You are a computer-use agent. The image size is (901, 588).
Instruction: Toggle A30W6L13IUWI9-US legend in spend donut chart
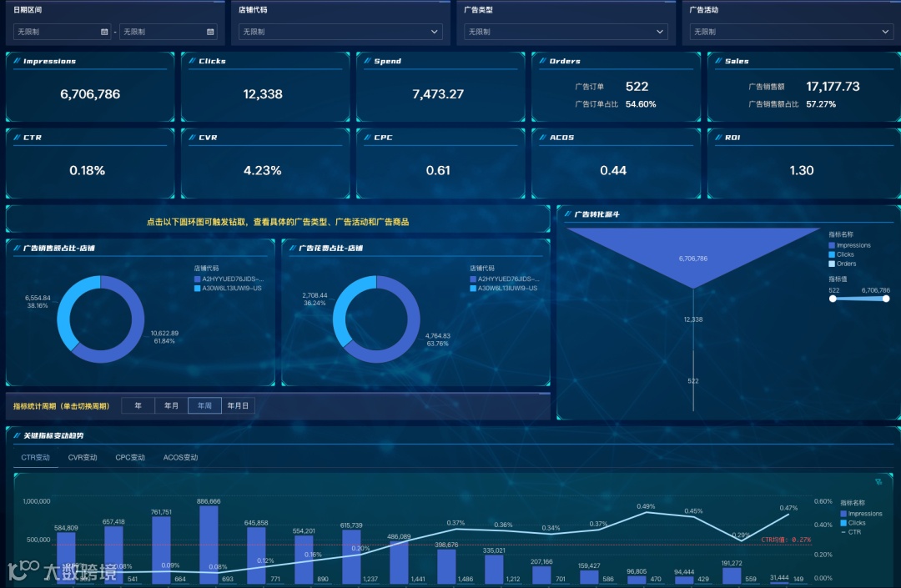click(504, 289)
